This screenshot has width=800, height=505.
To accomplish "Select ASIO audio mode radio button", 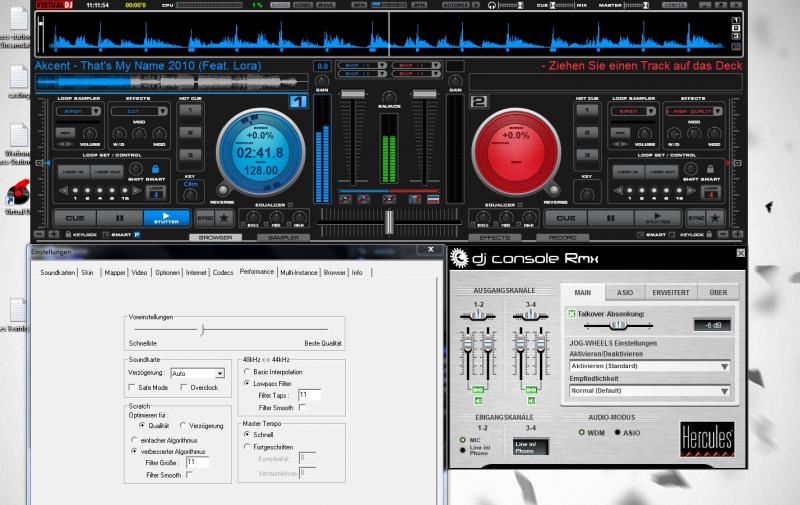I will (x=617, y=433).
